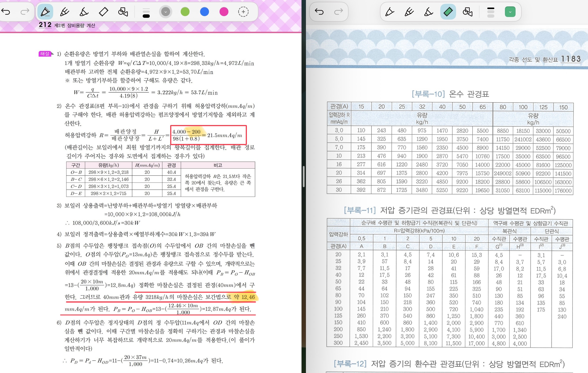Undo last action in right pane
The height and width of the screenshot is (373, 588).
coord(319,11)
